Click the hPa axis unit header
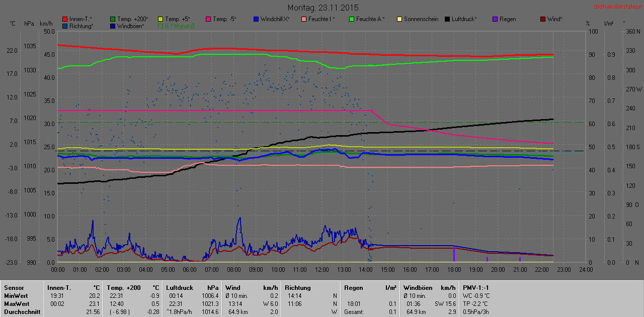 (x=29, y=24)
